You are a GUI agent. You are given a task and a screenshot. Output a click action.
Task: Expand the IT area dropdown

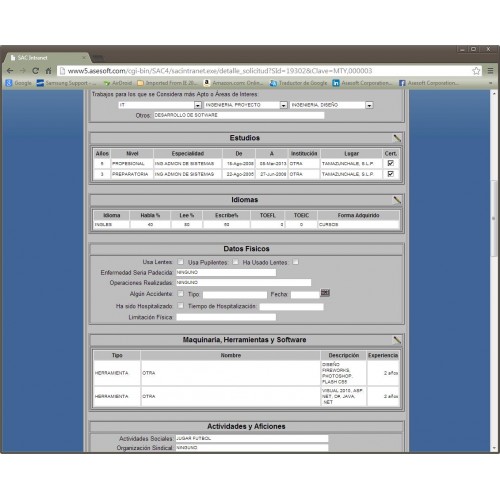[x=198, y=105]
